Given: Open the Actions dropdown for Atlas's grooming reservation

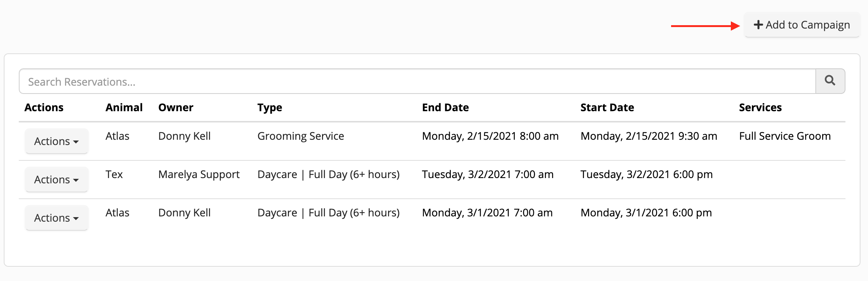Looking at the screenshot, I should click(56, 141).
